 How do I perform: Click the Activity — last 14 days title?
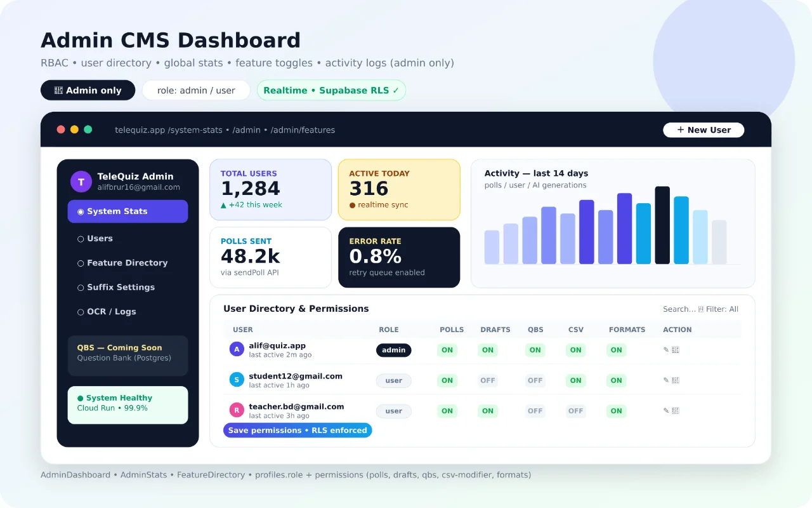pos(536,173)
